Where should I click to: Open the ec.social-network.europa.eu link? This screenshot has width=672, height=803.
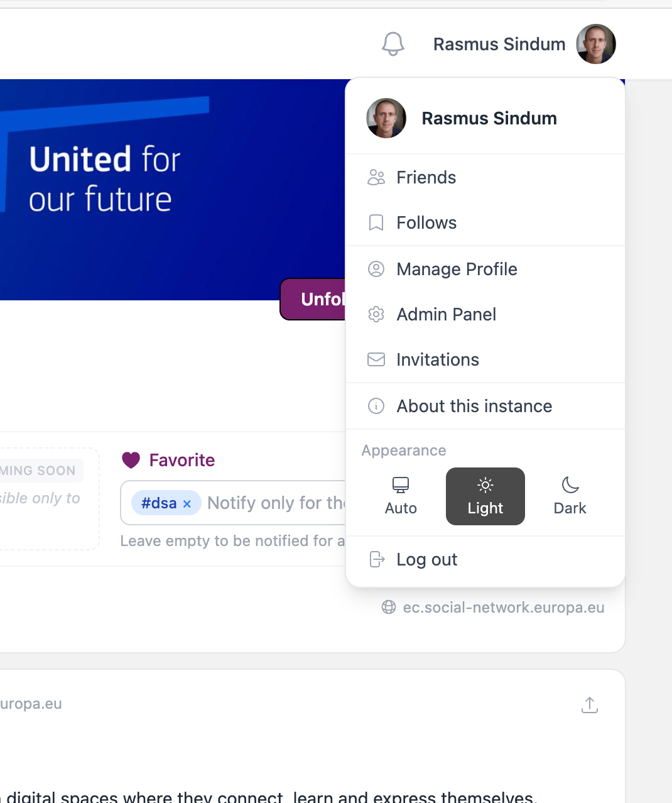tap(503, 608)
